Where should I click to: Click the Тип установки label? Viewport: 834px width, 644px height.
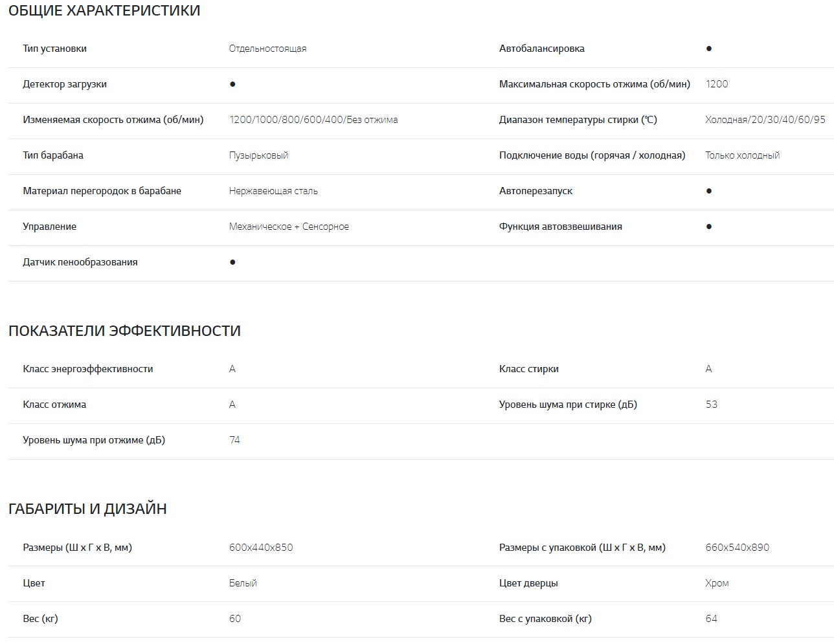pyautogui.click(x=54, y=49)
